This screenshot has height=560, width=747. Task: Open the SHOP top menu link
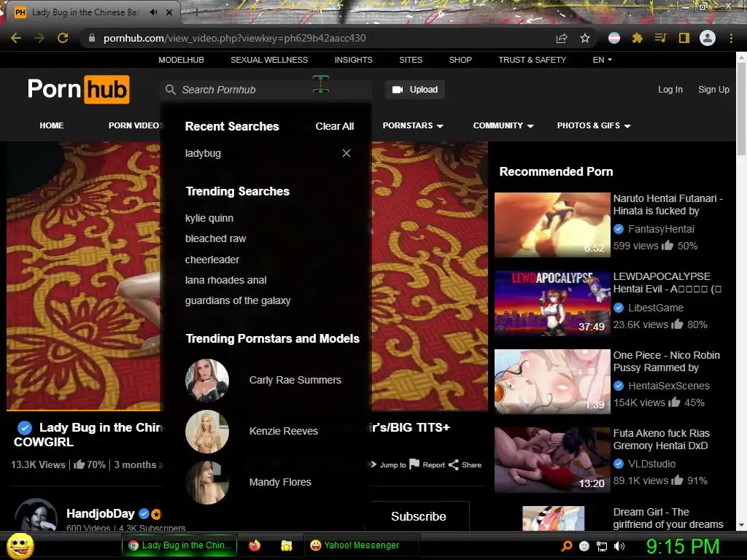click(460, 60)
